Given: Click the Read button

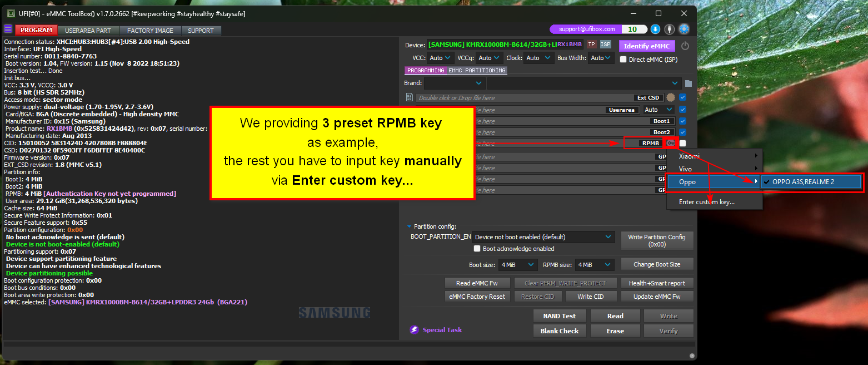Looking at the screenshot, I should pyautogui.click(x=615, y=316).
